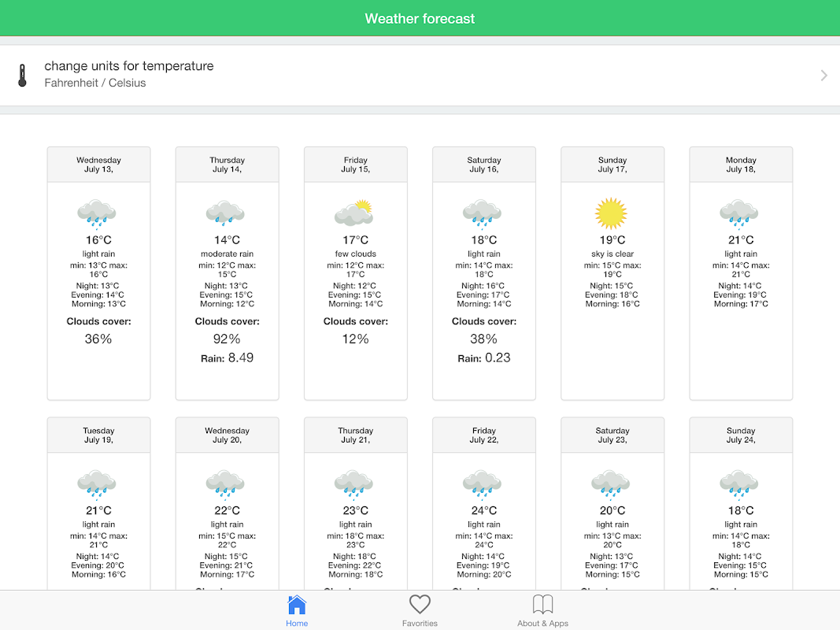Image resolution: width=840 pixels, height=630 pixels.
Task: Click the 22°C temperature on July 20
Action: 228,510
